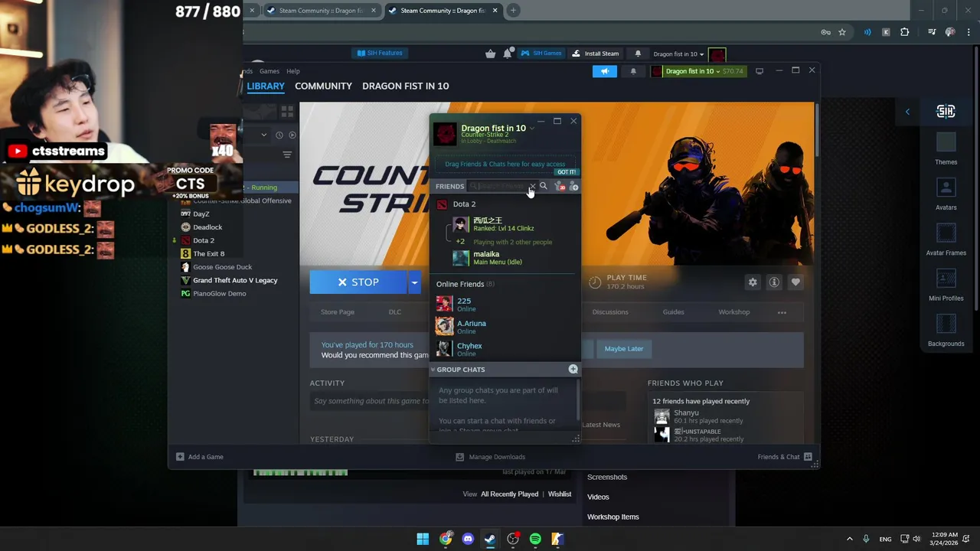Screen dimensions: 980x551
Task: Open chat with friend 225
Action: pos(464,304)
